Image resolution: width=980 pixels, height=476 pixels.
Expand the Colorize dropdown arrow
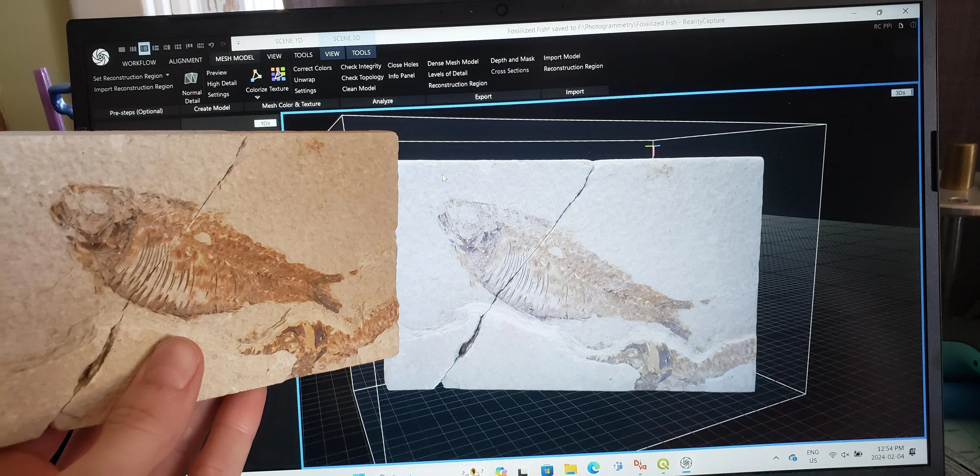257,98
